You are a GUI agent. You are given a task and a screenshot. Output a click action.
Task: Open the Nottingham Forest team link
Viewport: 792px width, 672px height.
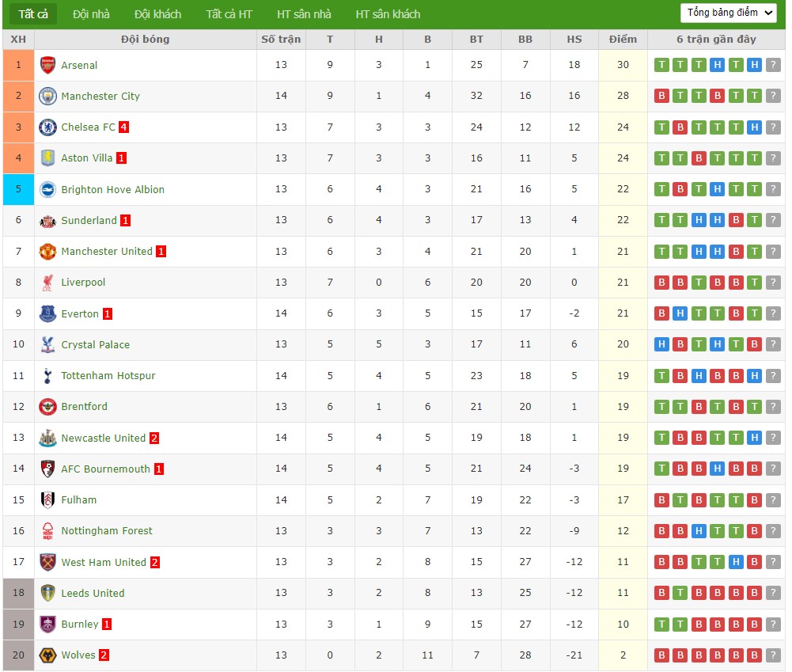coord(107,531)
